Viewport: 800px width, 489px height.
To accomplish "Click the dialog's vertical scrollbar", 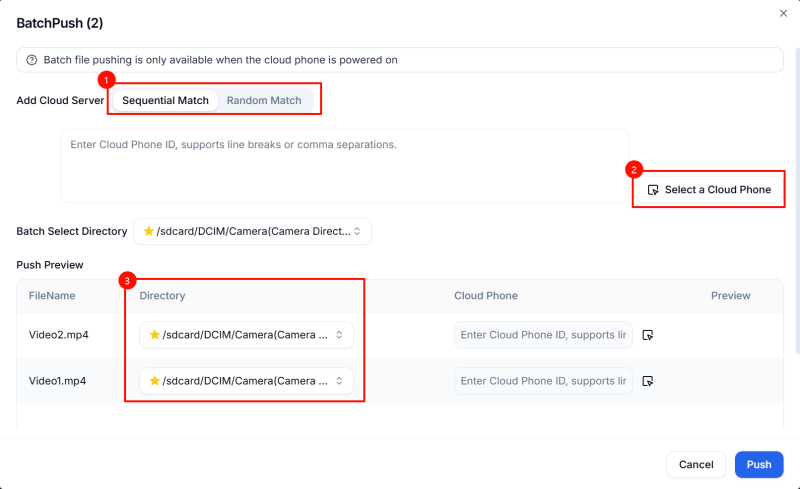I will coord(796,200).
